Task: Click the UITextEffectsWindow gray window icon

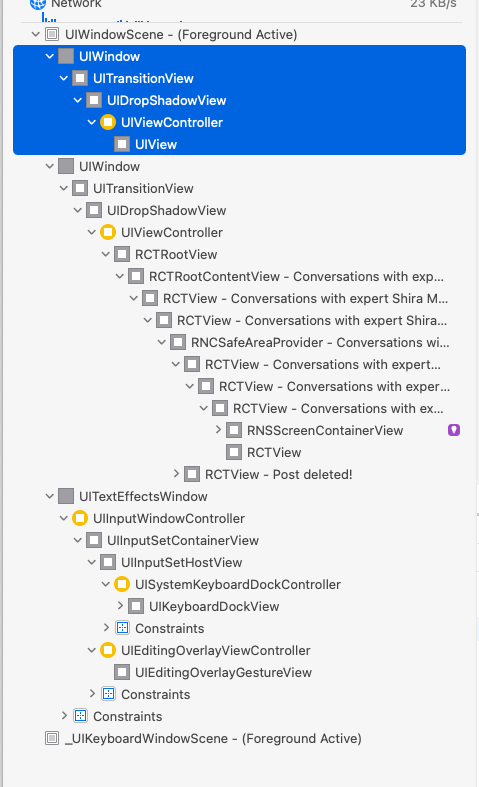Action: coord(66,496)
